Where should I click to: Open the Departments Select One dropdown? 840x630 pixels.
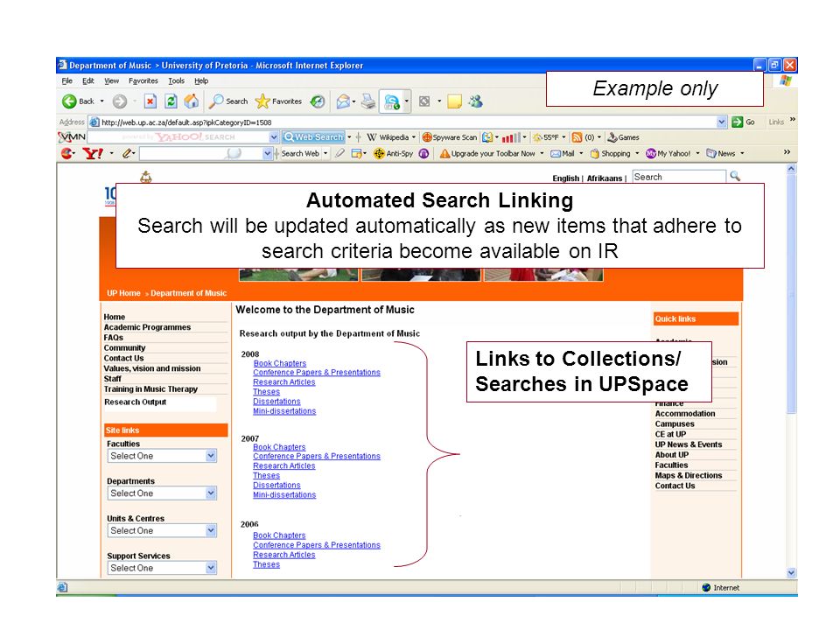pyautogui.click(x=162, y=493)
